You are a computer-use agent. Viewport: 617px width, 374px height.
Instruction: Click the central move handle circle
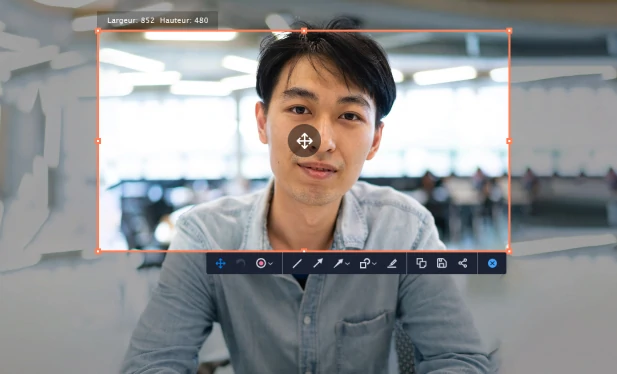(x=304, y=141)
